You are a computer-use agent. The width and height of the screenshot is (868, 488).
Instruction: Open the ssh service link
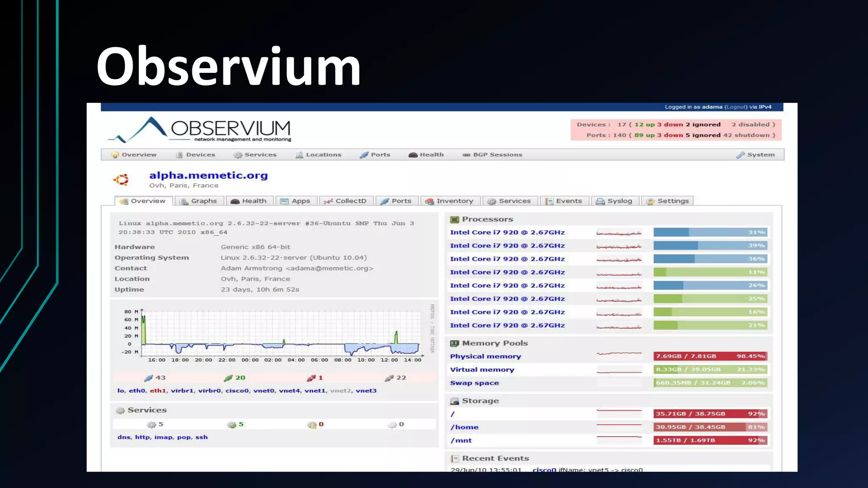(x=201, y=437)
